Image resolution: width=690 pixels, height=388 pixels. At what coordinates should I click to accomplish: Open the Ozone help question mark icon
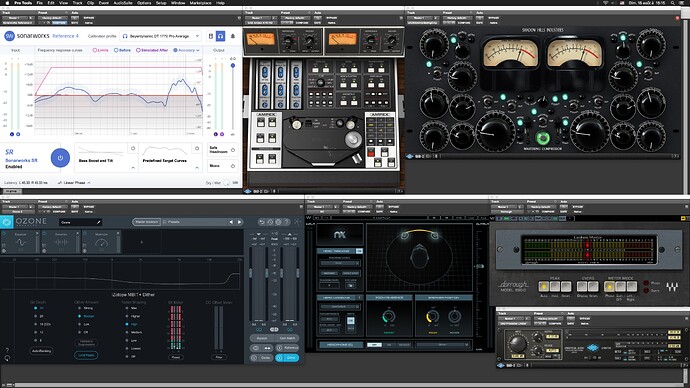point(286,222)
